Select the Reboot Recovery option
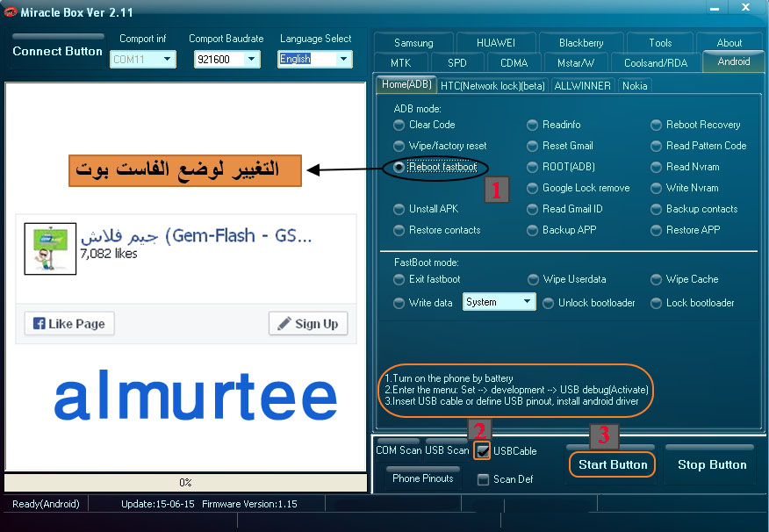This screenshot has height=532, width=769. pyautogui.click(x=656, y=125)
